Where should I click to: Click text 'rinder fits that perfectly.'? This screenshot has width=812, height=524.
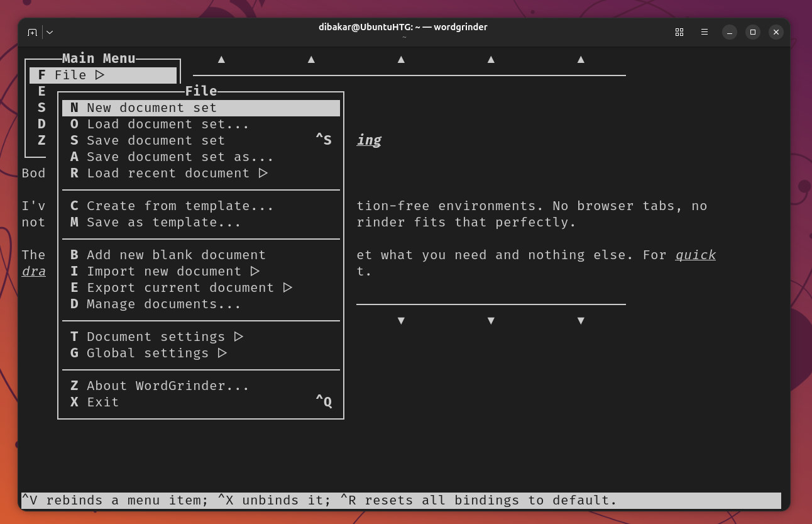click(x=466, y=223)
